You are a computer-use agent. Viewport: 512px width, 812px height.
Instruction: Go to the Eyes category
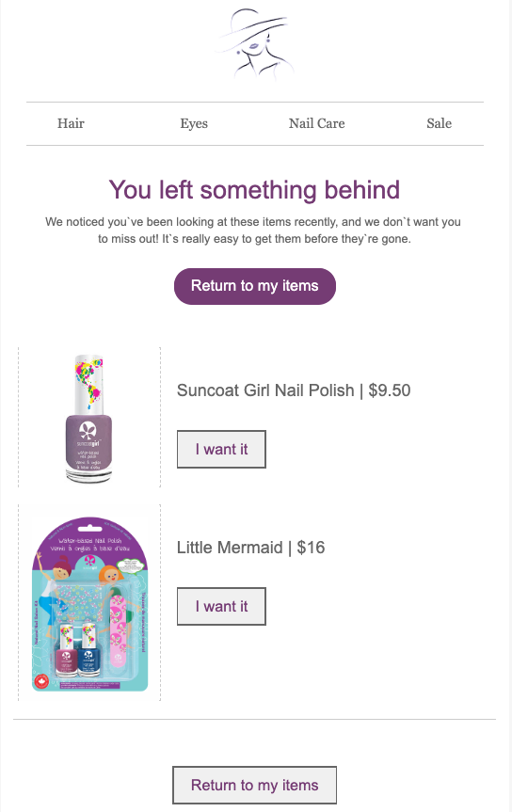[x=194, y=123]
